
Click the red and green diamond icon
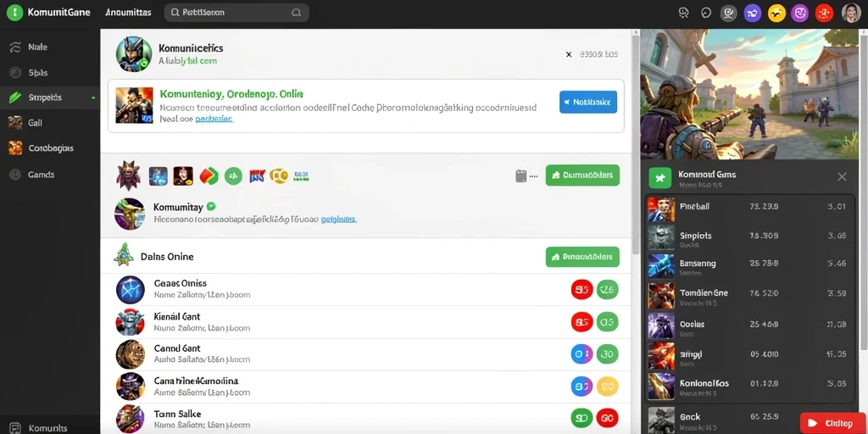click(x=209, y=176)
